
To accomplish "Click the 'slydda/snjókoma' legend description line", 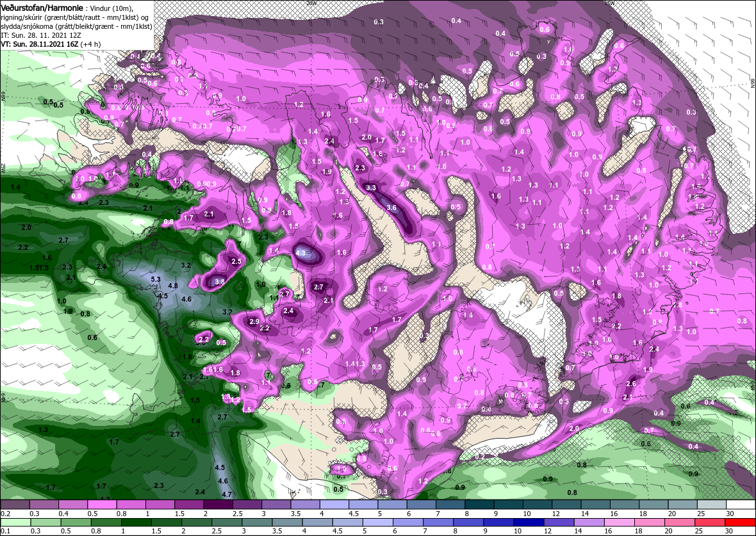I will tap(77, 26).
